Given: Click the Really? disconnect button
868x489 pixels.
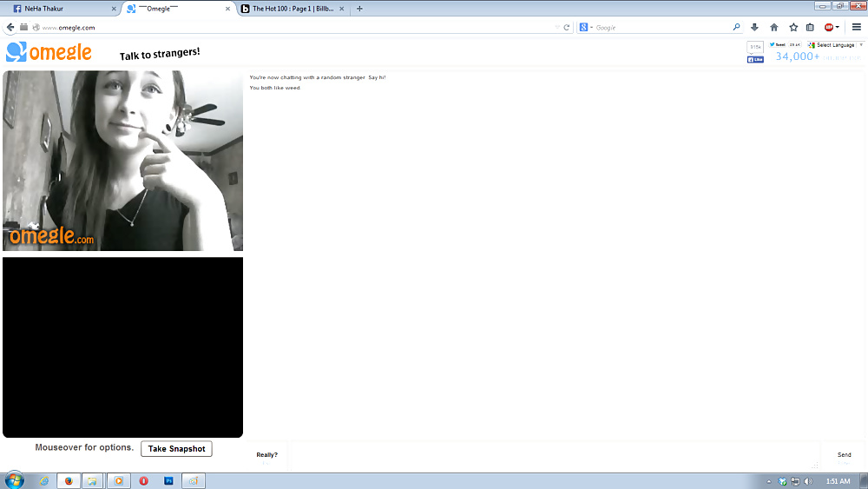Looking at the screenshot, I should click(x=266, y=456).
